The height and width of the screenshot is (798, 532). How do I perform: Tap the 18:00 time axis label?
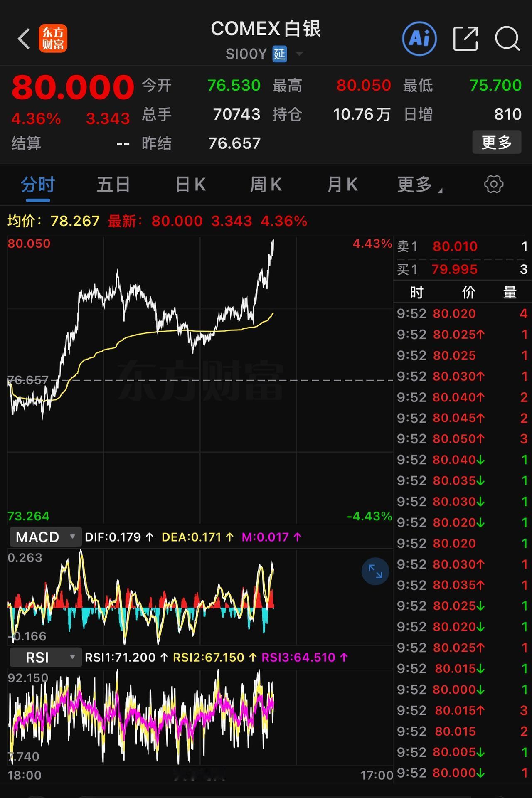(x=25, y=776)
